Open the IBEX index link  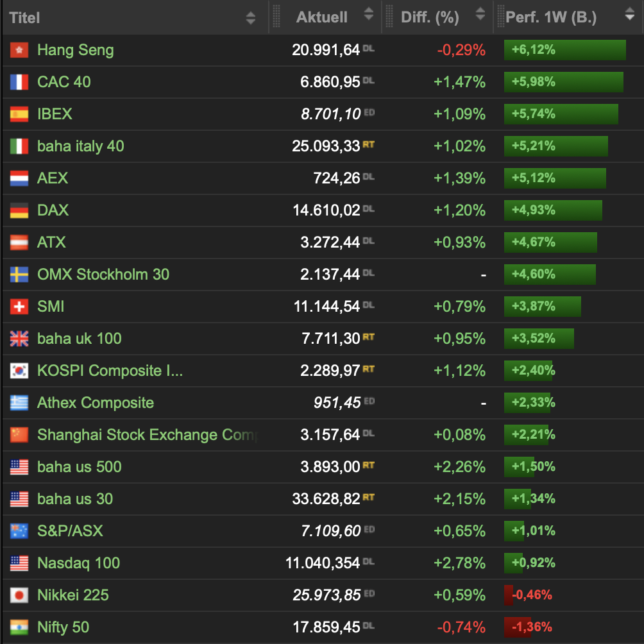pos(55,114)
